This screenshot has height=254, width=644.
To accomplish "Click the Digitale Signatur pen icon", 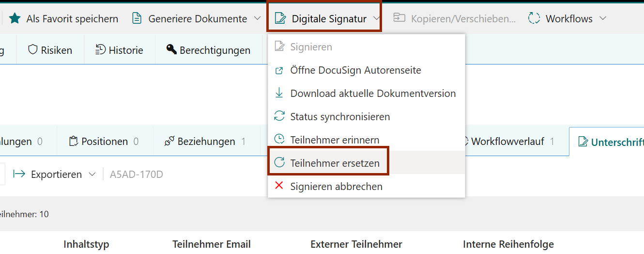I will coord(280,19).
